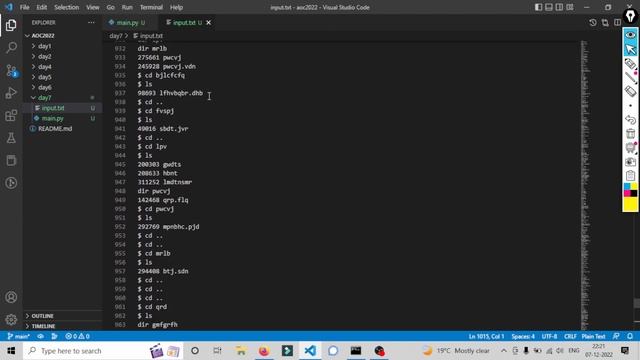Expand the TIMELINE section
Viewport: 640px width, 360px height.
point(43,326)
